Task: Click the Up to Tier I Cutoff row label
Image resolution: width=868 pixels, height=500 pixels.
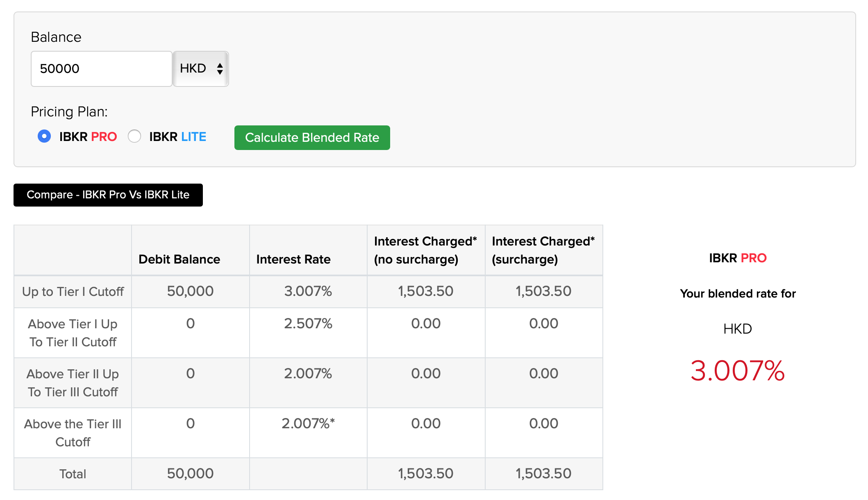Action: pyautogui.click(x=73, y=292)
